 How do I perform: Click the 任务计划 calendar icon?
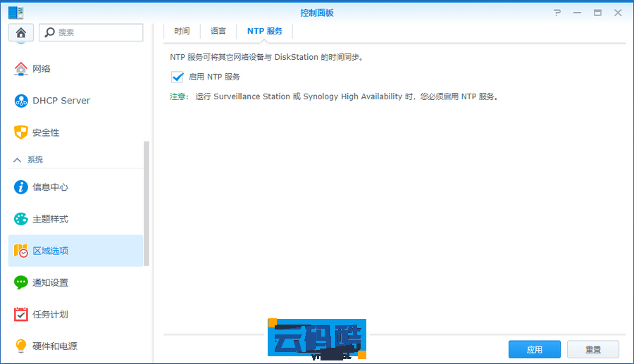click(21, 315)
